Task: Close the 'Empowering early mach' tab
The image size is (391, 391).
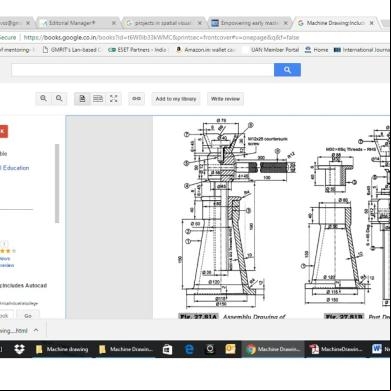Action: click(286, 23)
